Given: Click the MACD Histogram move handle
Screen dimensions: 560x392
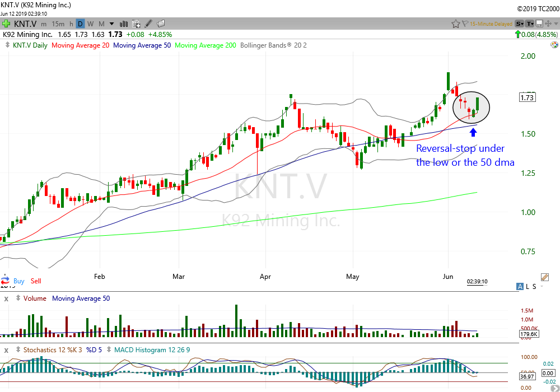Looking at the screenshot, I should pos(109,349).
